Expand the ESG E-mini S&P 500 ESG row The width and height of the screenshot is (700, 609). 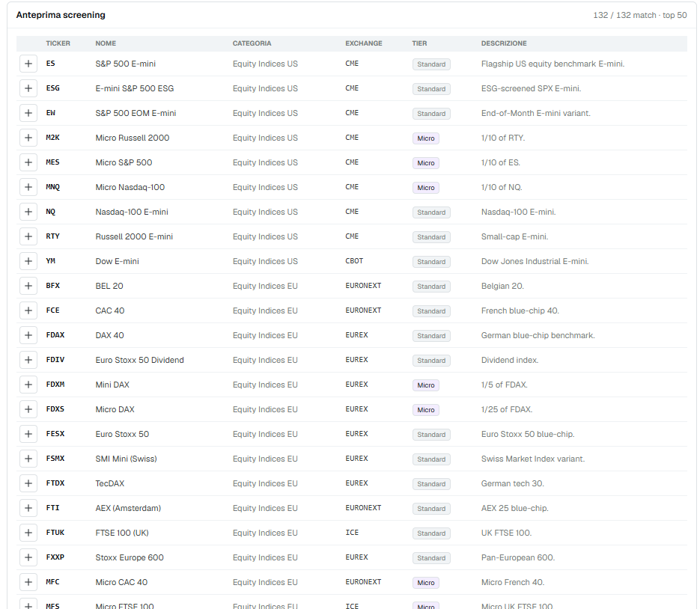(28, 88)
